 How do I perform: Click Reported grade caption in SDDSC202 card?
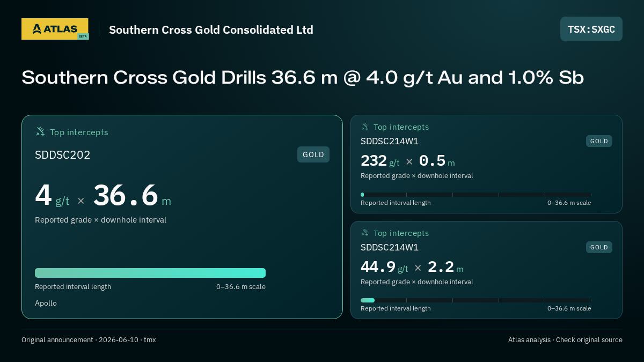[x=100, y=220]
